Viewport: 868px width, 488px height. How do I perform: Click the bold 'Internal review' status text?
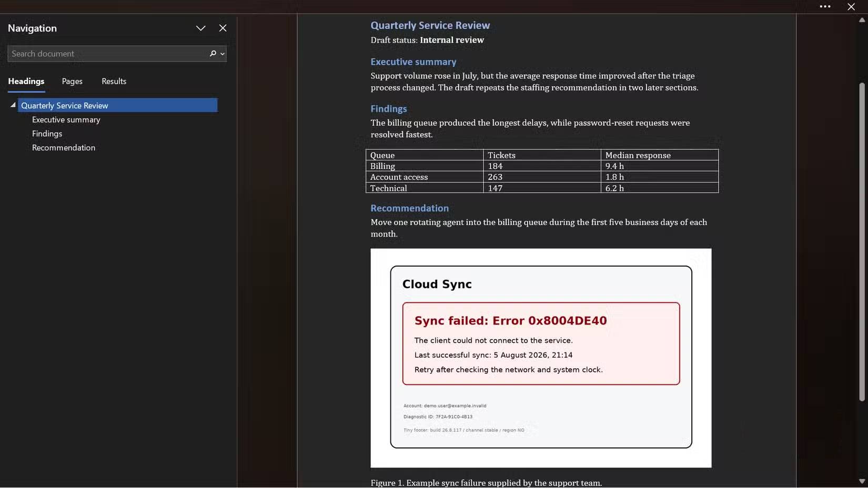coord(452,40)
